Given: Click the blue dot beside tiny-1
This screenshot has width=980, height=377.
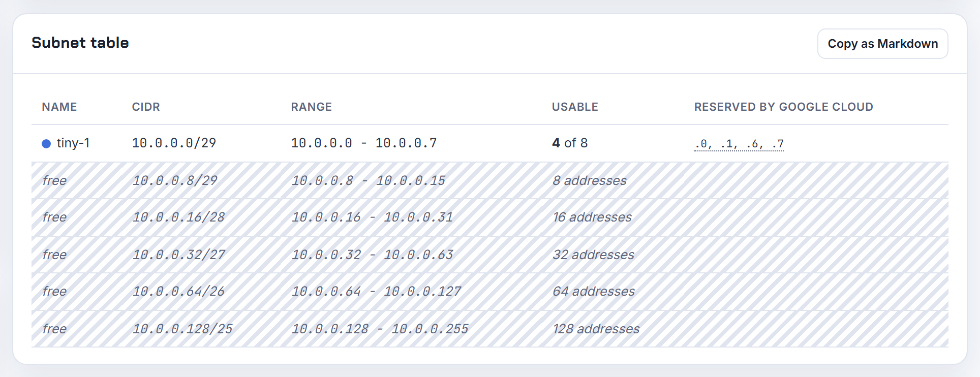Looking at the screenshot, I should pyautogui.click(x=46, y=144).
